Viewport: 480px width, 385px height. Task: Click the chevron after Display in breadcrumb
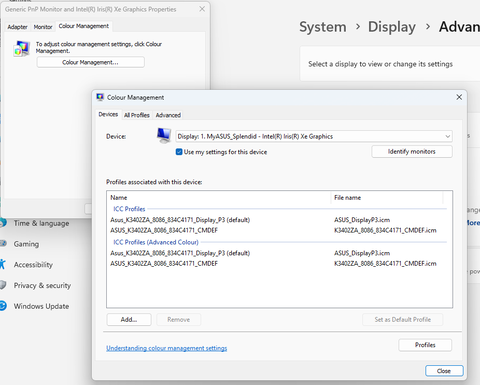(428, 27)
